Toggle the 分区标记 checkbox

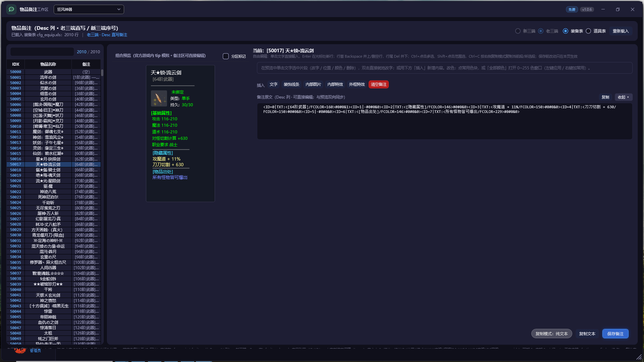[226, 56]
